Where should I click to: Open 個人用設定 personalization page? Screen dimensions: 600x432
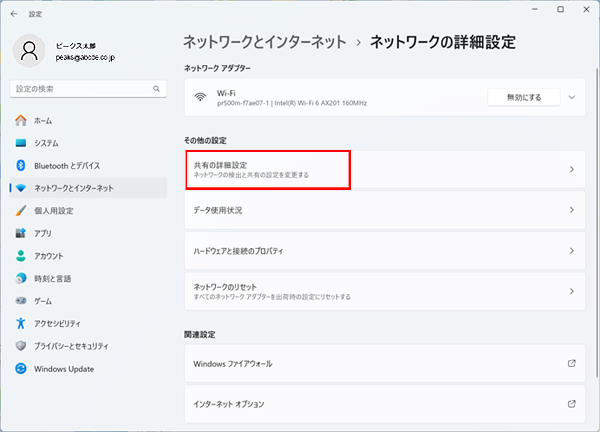(53, 210)
